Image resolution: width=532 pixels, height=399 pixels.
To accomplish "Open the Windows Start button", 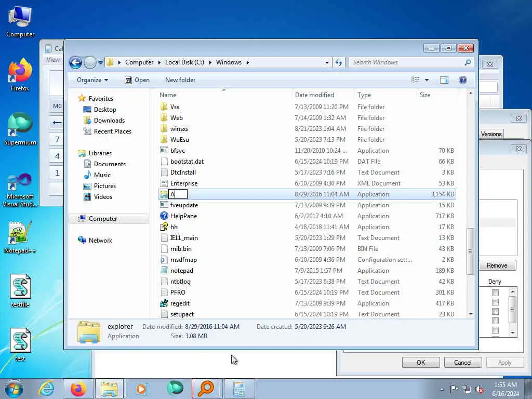I will pos(14,389).
